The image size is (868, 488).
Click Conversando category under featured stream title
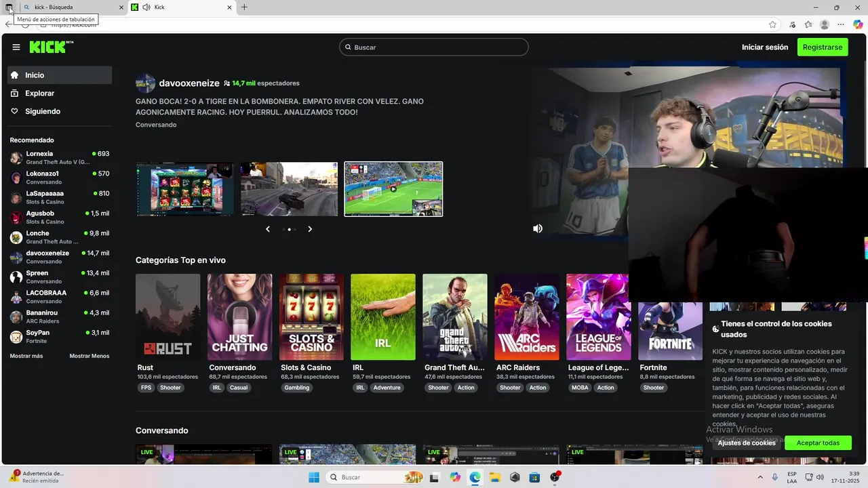156,125
